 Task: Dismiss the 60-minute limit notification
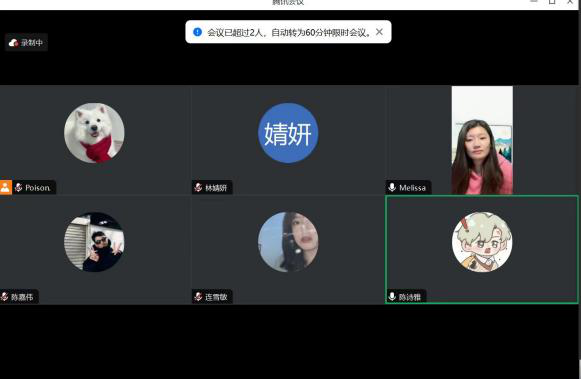point(379,32)
